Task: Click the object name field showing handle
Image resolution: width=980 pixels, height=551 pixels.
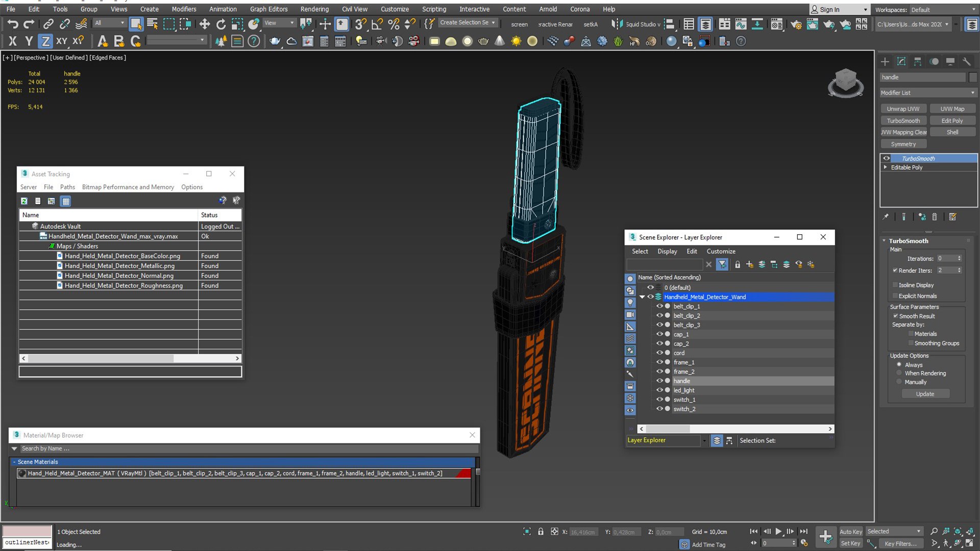Action: pos(923,78)
